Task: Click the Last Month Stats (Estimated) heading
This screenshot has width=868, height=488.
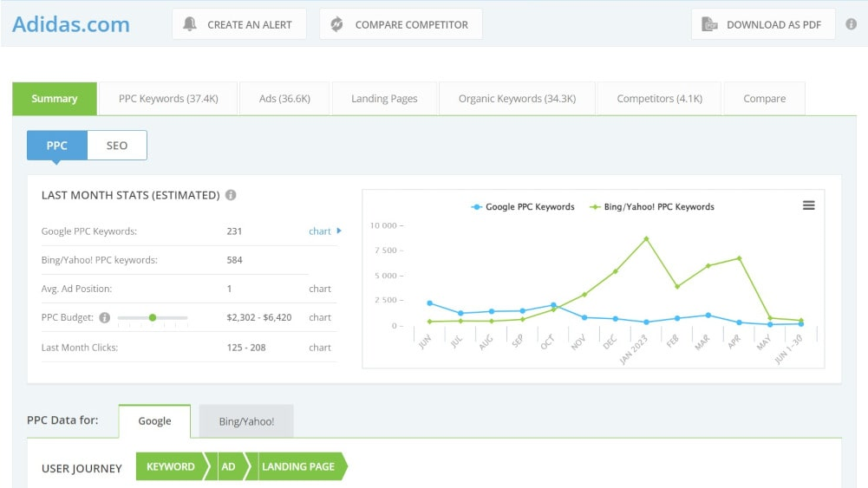Action: coord(131,195)
